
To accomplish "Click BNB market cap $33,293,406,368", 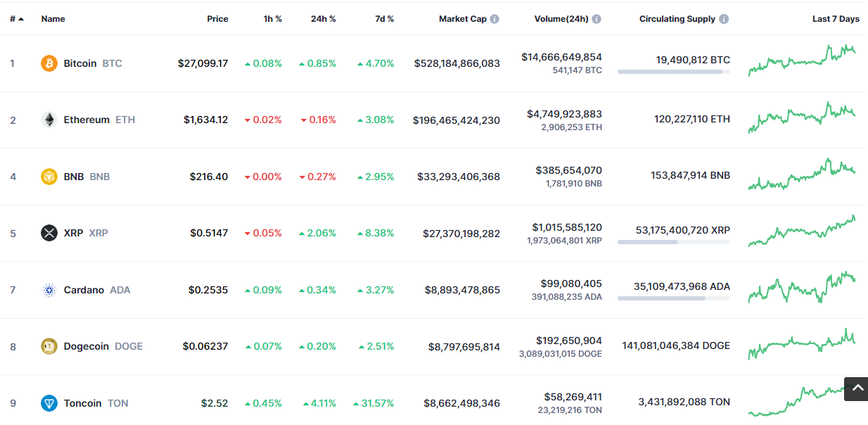I will coord(459,177).
